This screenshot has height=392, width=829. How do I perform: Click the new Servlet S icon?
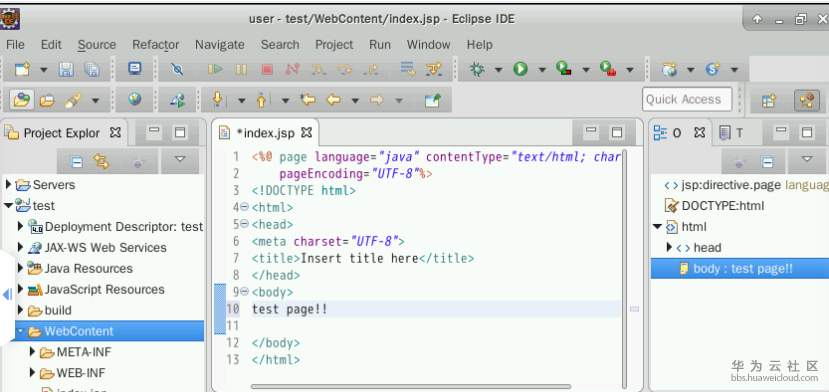[x=713, y=69]
